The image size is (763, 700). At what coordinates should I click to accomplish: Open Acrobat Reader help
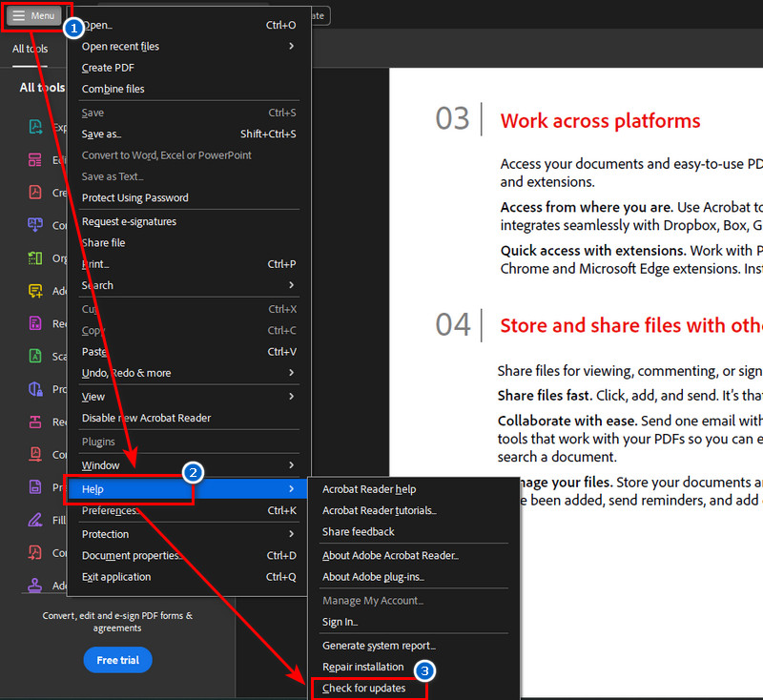click(x=414, y=489)
